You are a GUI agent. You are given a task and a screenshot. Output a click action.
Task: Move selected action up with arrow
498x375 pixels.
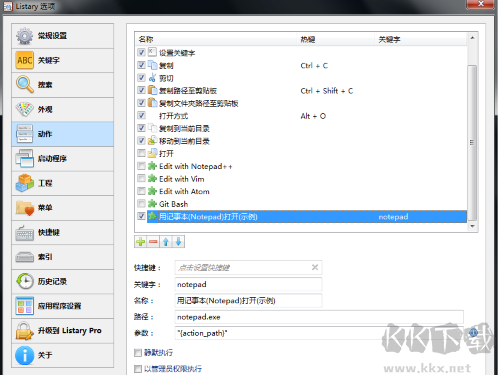coord(166,242)
